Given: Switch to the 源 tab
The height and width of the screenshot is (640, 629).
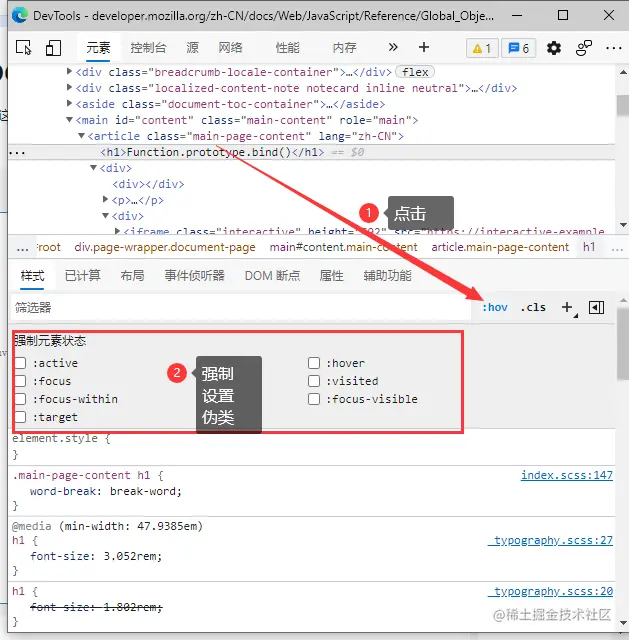Looking at the screenshot, I should click(193, 48).
